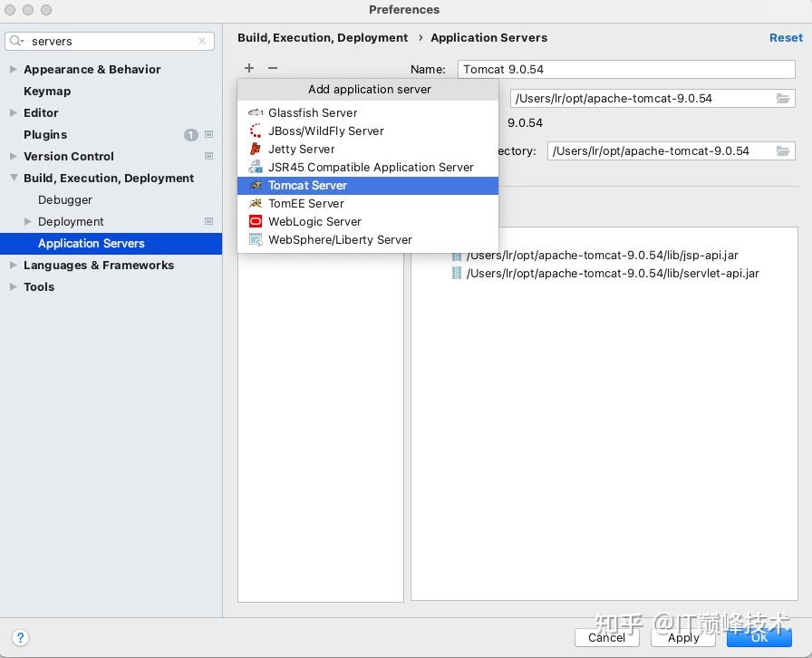Click the settings search field
The height and width of the screenshot is (658, 812).
click(110, 41)
